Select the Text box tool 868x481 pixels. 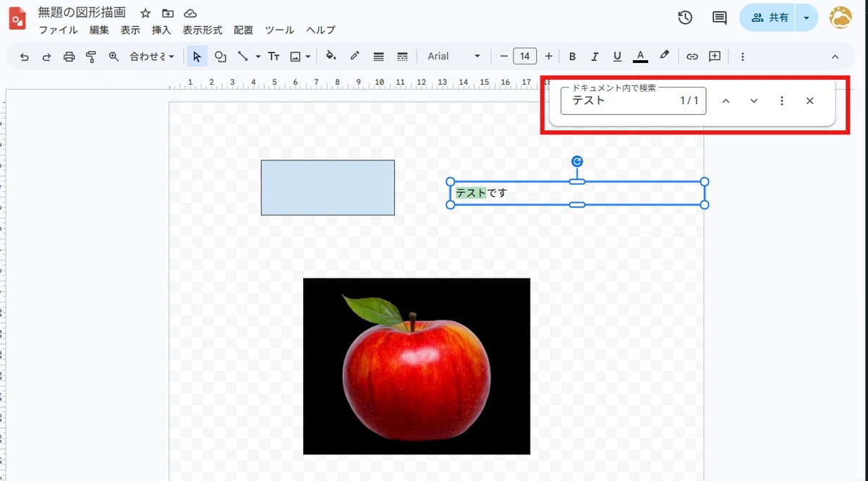click(273, 56)
